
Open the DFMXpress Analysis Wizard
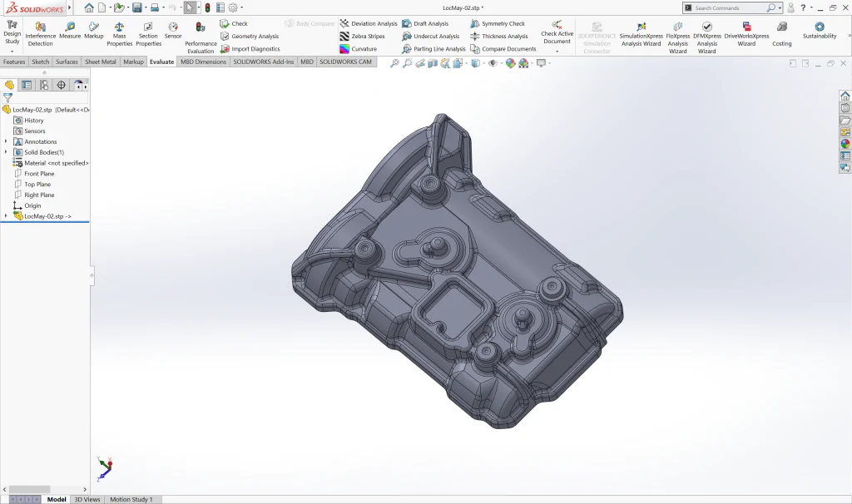click(707, 37)
